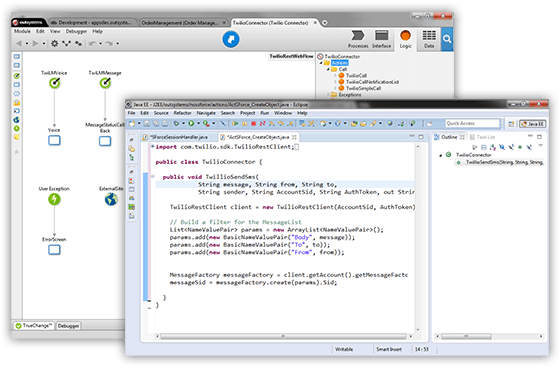Click the forward arrow in Service Studio toolbar
Image resolution: width=560 pixels, height=368 pixels.
[x=35, y=44]
